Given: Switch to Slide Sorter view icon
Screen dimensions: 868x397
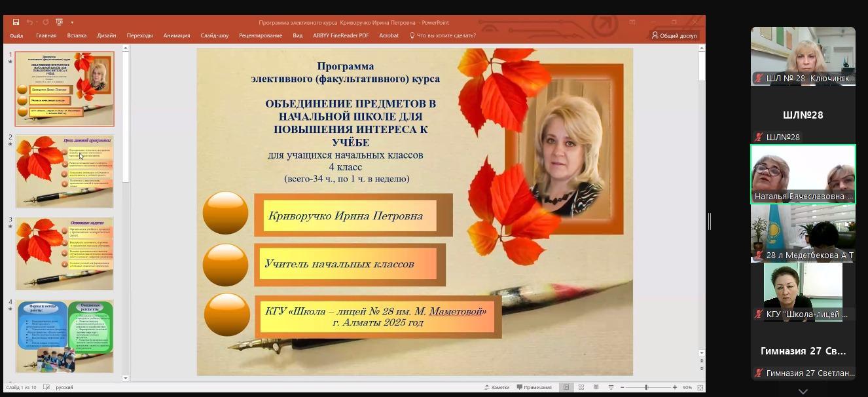Looking at the screenshot, I should (581, 387).
